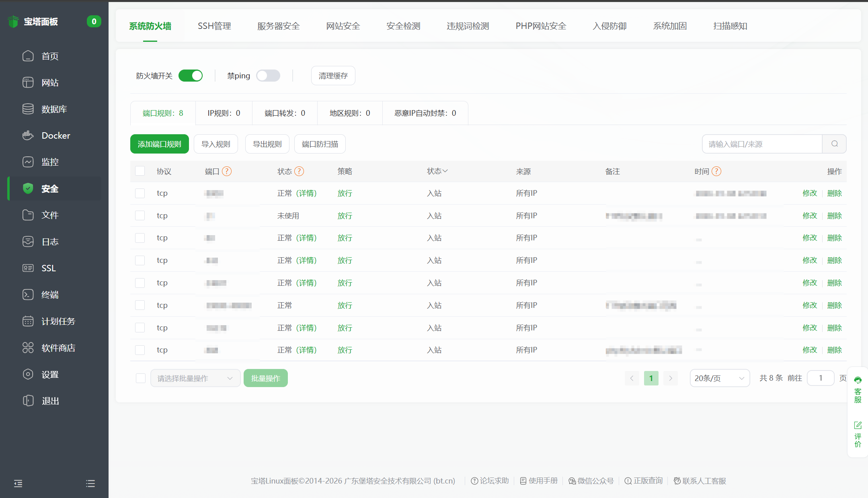Expand the 状态 column filter chevron
The height and width of the screenshot is (498, 868).
[445, 171]
